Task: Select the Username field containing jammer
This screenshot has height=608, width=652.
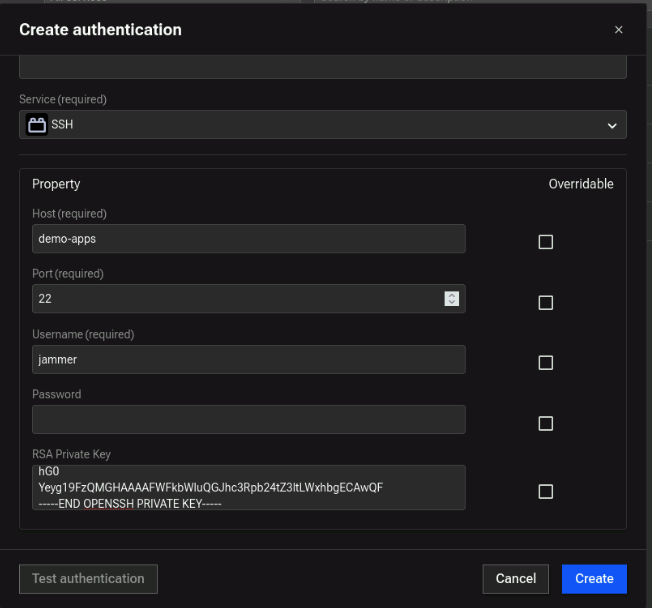Action: [248, 360]
